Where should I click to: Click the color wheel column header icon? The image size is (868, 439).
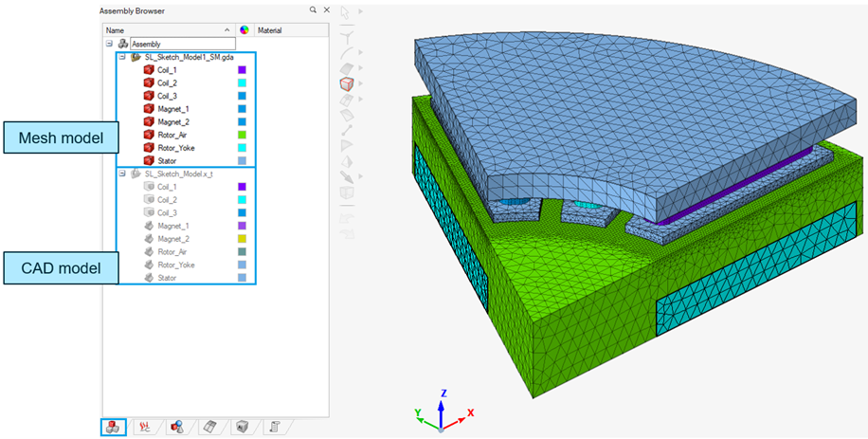click(244, 30)
